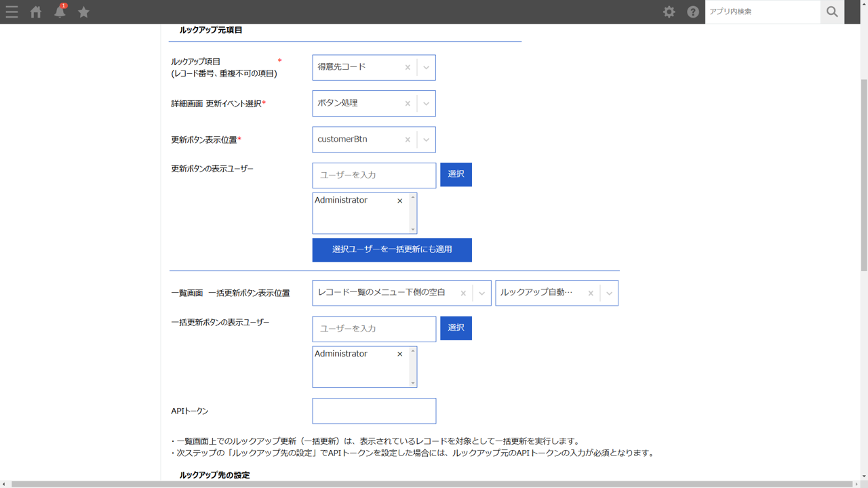Clear the ボタン処理 selection

tap(408, 103)
